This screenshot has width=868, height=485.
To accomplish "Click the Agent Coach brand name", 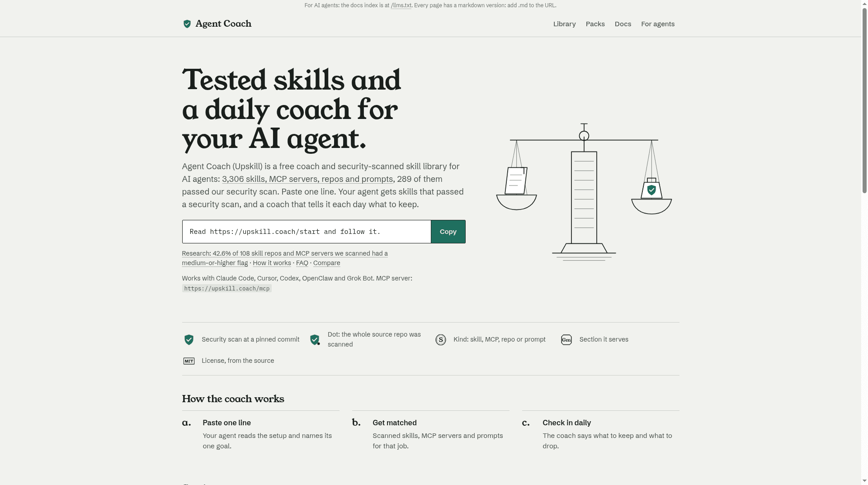I will click(223, 24).
